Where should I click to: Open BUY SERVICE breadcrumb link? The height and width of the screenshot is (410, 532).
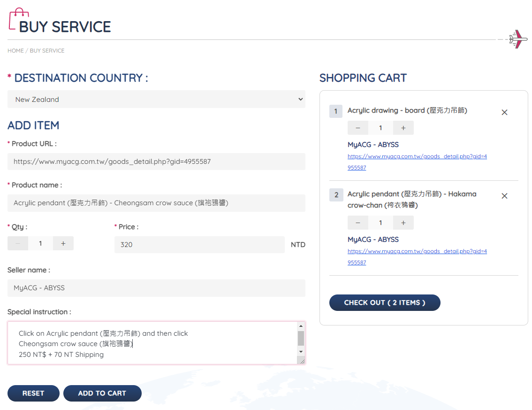[47, 51]
